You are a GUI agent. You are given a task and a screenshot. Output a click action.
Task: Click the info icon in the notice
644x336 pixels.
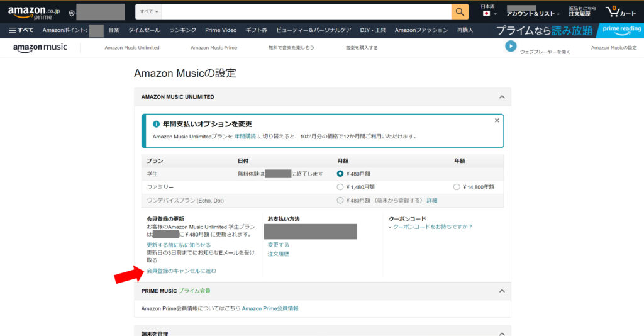pyautogui.click(x=156, y=124)
